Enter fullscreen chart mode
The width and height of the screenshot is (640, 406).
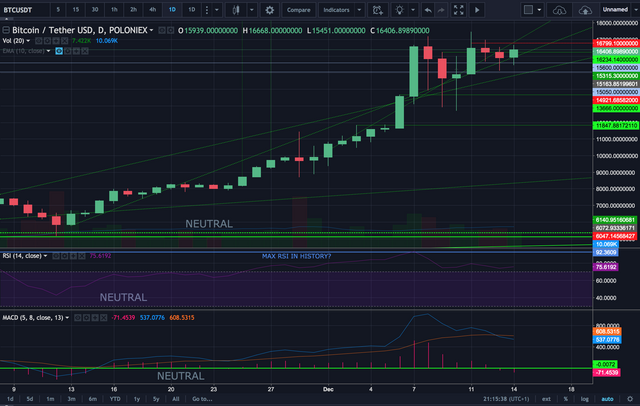458,10
